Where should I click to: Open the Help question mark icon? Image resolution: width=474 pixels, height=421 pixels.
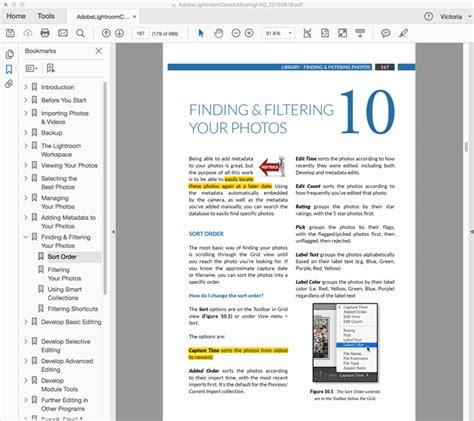[x=428, y=16]
